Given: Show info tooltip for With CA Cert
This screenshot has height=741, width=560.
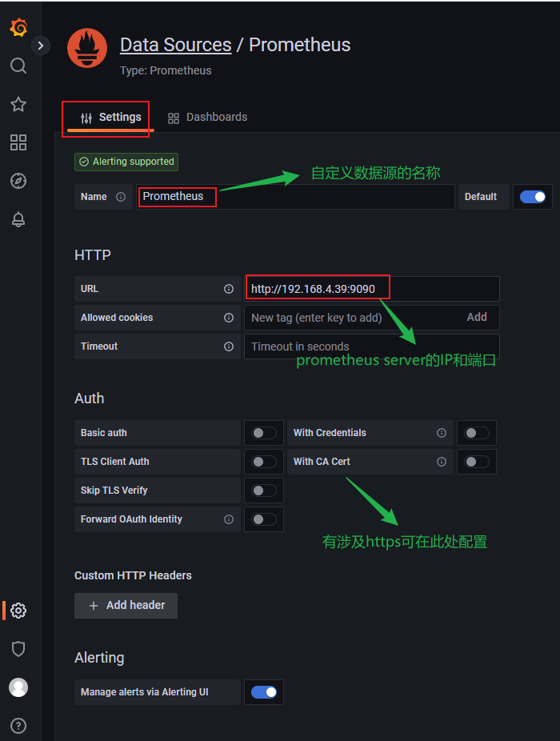Looking at the screenshot, I should (x=442, y=462).
